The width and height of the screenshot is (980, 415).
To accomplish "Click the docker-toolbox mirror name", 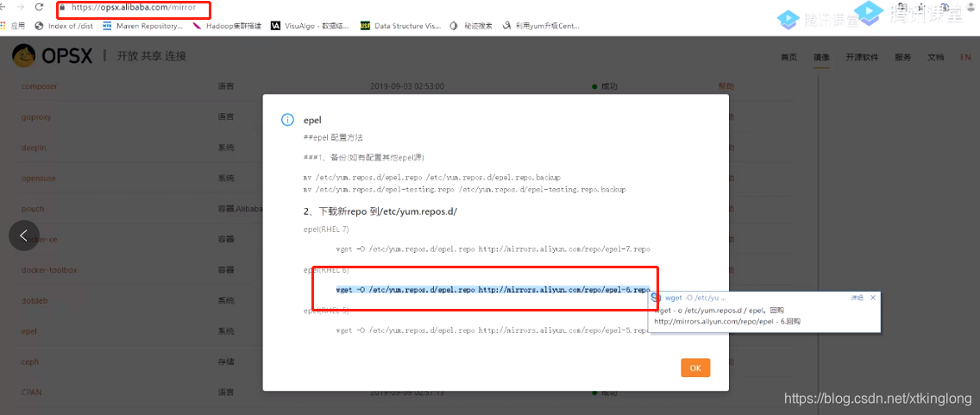I will click(x=49, y=270).
